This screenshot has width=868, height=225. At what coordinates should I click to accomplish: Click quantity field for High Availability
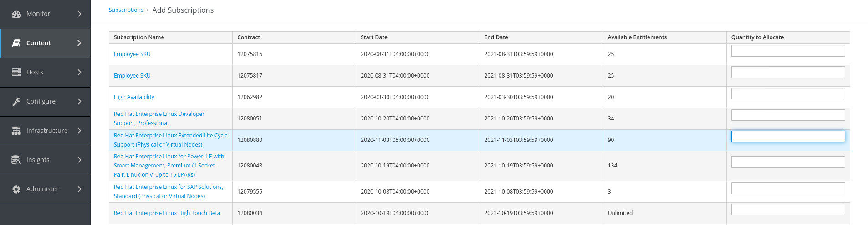tap(788, 94)
